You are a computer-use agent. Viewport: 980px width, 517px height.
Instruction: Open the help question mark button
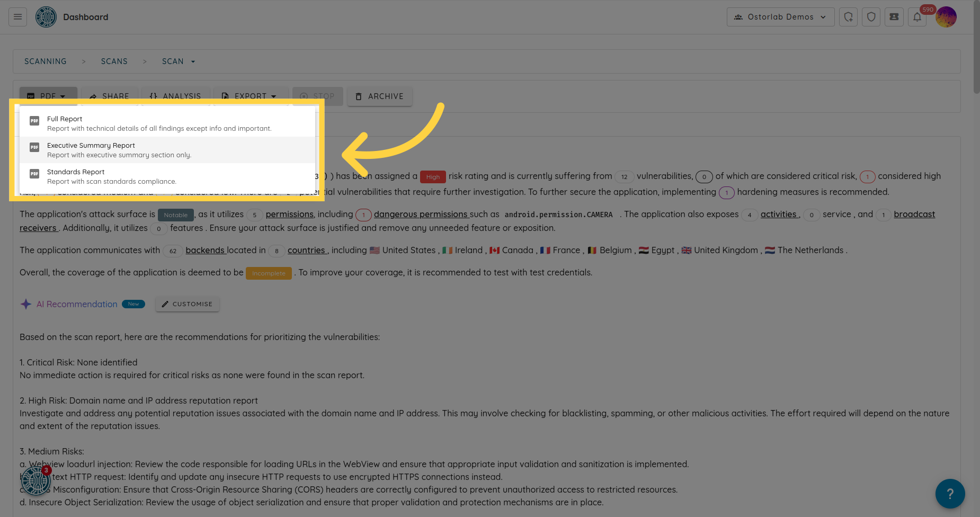[950, 494]
